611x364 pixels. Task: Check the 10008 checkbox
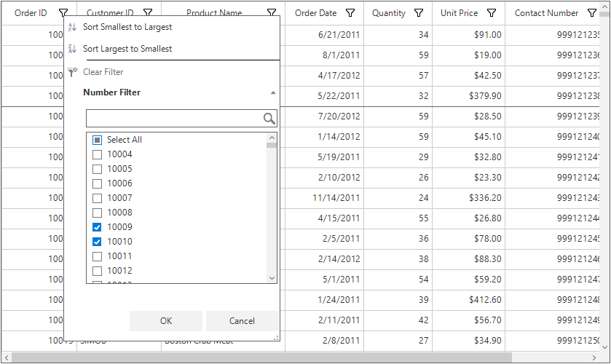coord(97,213)
